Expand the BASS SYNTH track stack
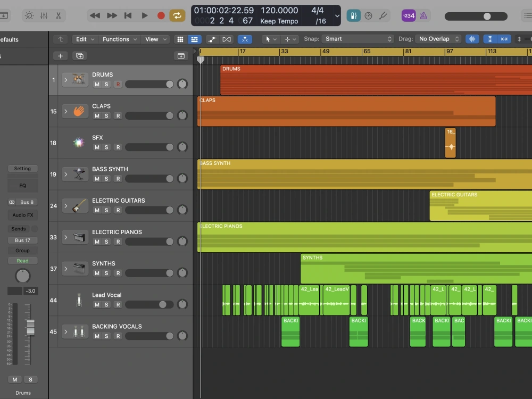The height and width of the screenshot is (399, 532). 66,174
